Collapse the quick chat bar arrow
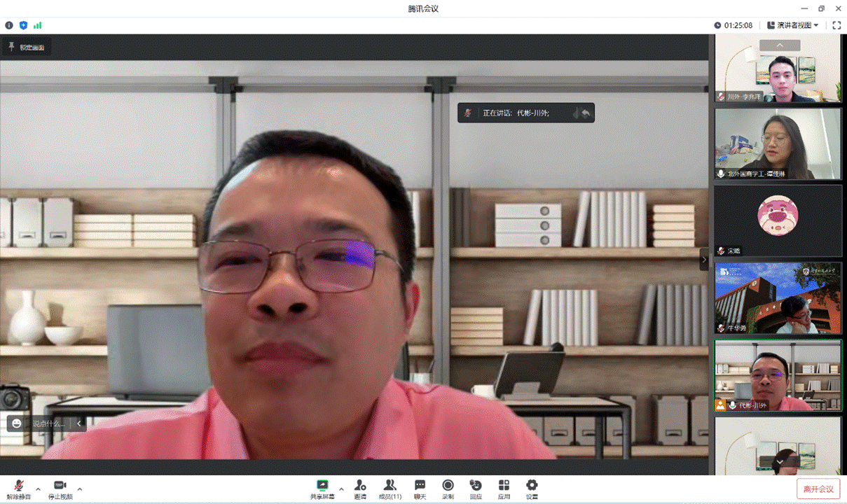This screenshot has width=847, height=504. point(79,423)
